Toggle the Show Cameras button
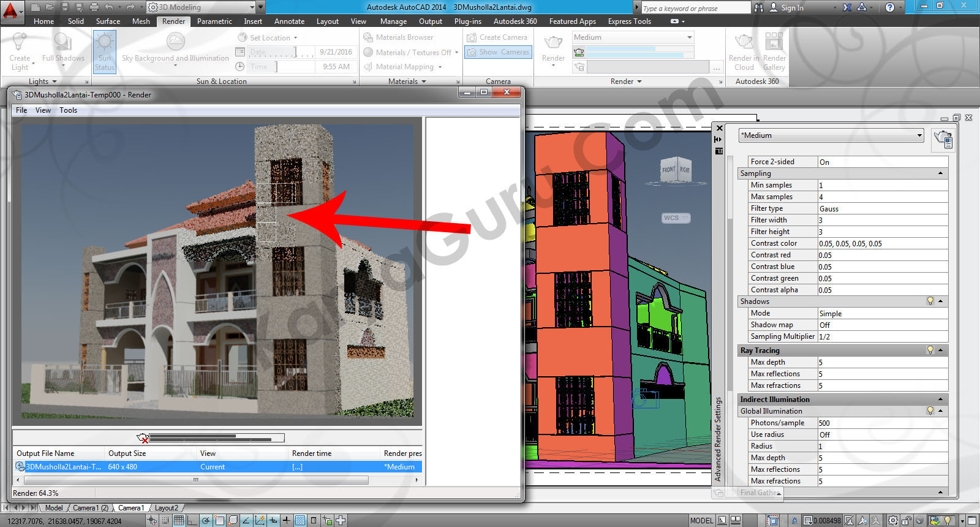980x527 pixels. click(498, 52)
